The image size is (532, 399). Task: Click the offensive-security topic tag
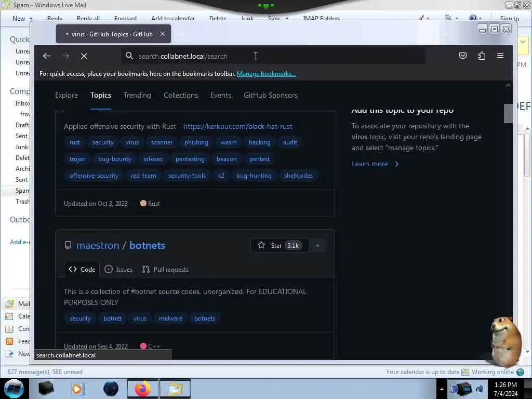pyautogui.click(x=94, y=176)
